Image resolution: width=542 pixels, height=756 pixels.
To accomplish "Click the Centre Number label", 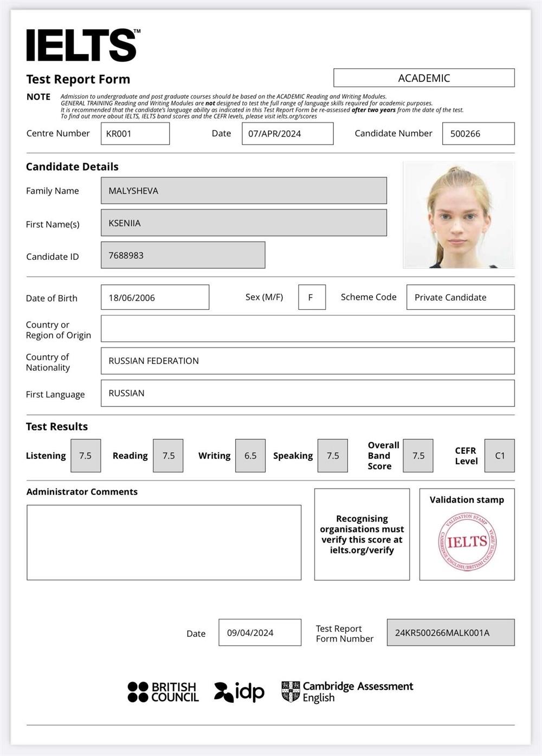I will (x=58, y=133).
